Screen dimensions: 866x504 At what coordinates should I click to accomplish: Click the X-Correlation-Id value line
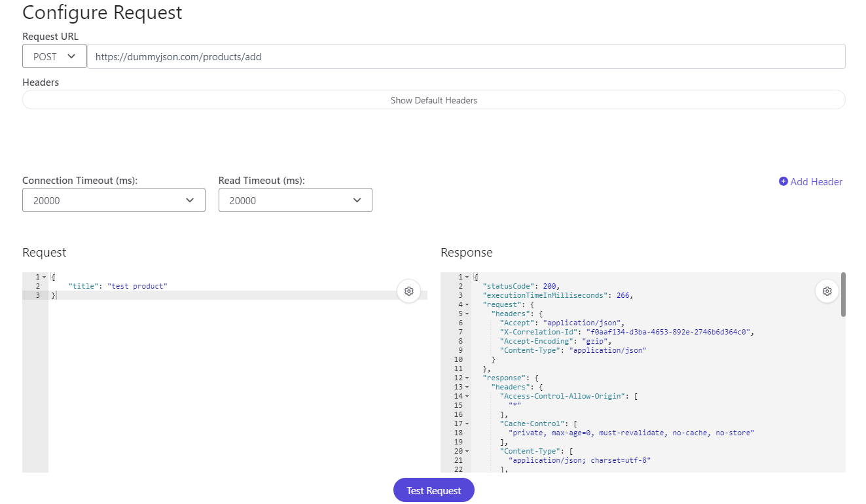point(626,333)
